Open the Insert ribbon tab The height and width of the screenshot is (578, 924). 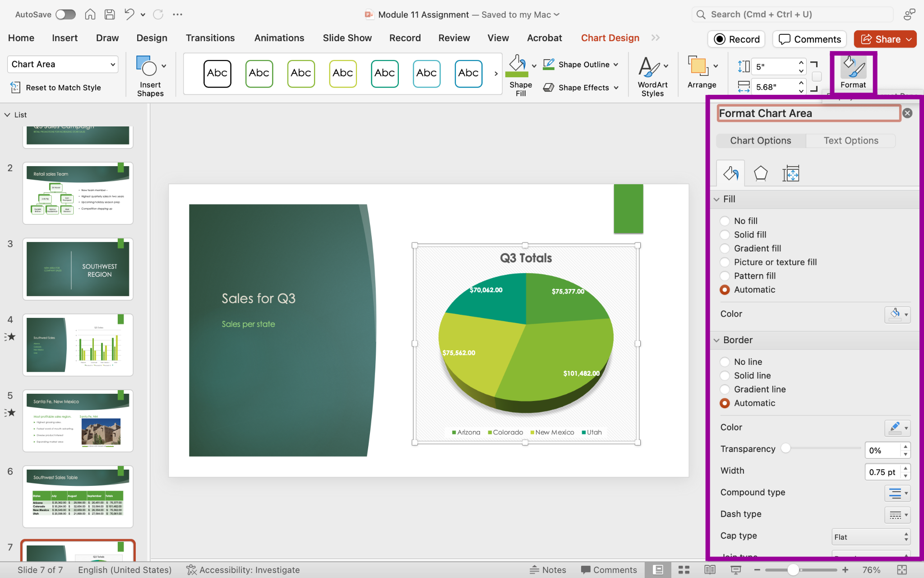pyautogui.click(x=65, y=38)
